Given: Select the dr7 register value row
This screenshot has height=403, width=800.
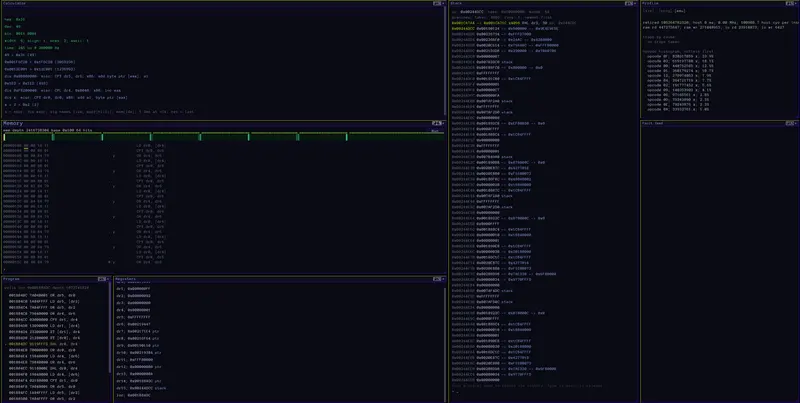Looking at the screenshot, I should click(139, 331).
